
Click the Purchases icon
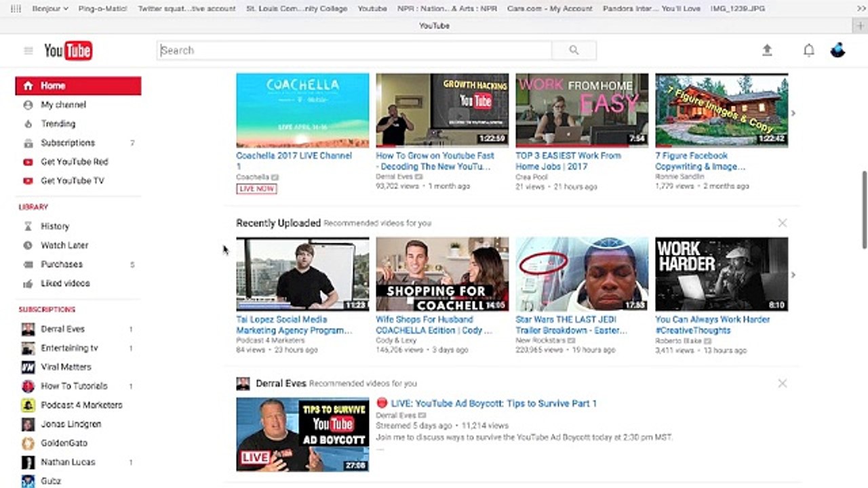pyautogui.click(x=28, y=264)
